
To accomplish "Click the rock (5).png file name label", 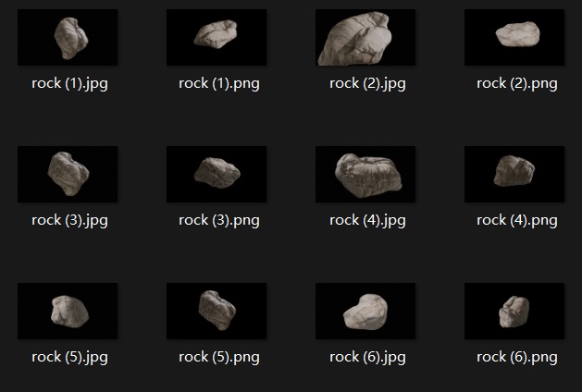I will click(x=219, y=358).
